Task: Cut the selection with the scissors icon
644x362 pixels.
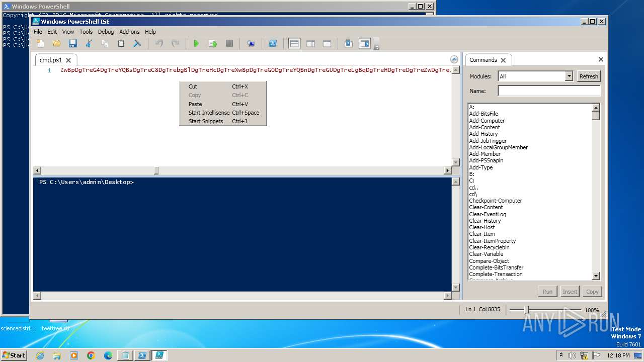Action: (89, 44)
